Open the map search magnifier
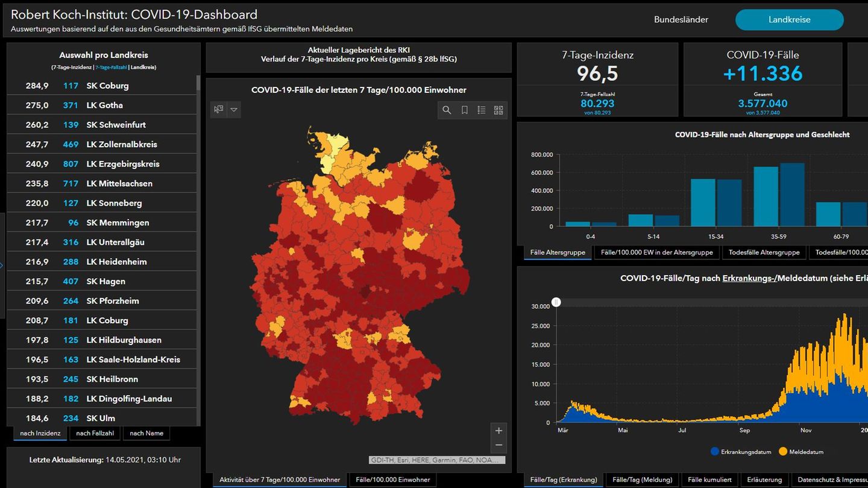868x488 pixels. click(447, 110)
